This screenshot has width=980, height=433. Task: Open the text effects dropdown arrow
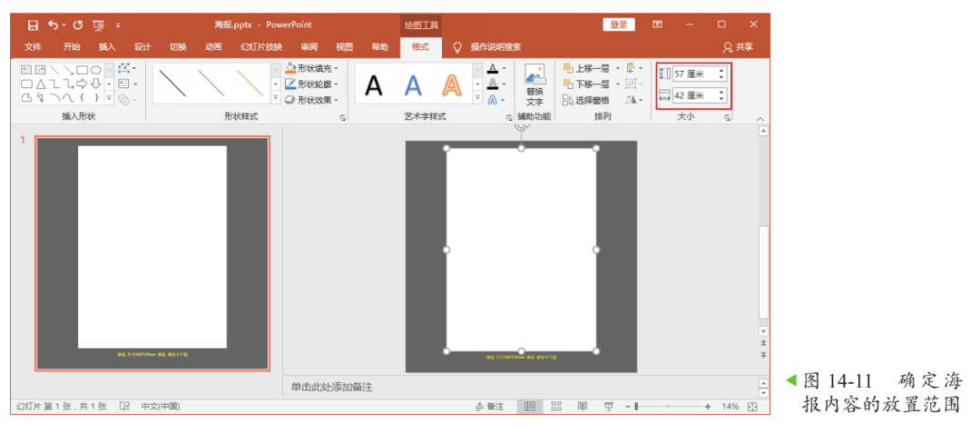504,99
